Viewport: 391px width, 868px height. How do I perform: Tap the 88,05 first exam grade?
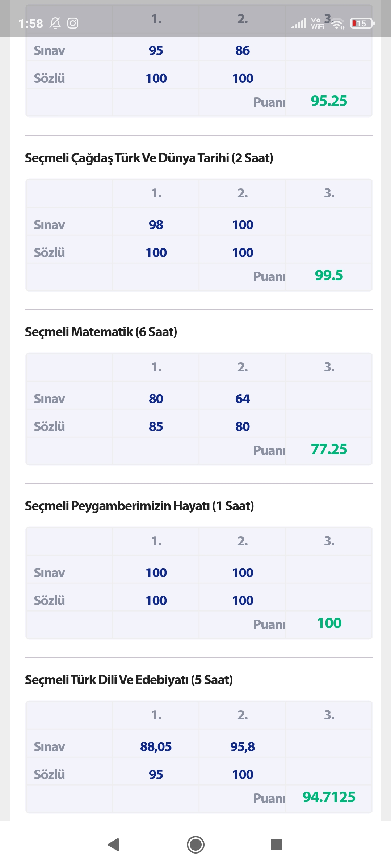tap(156, 747)
